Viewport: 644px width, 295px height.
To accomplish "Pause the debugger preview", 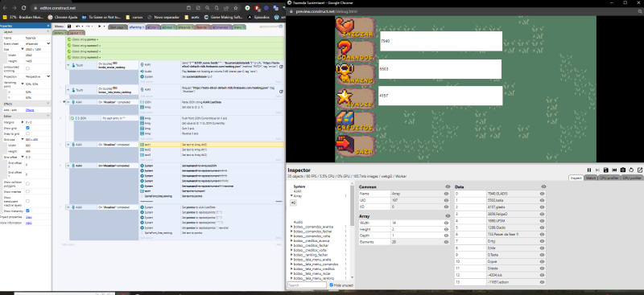I will 589,170.
